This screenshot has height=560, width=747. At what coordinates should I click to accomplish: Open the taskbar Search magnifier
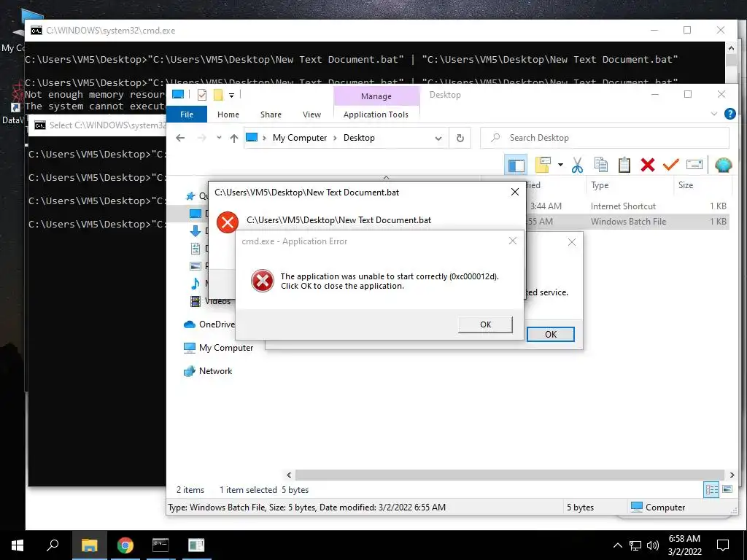pos(53,545)
